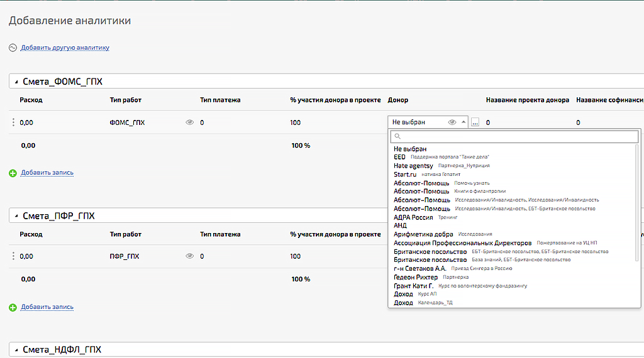Click 'Добавить запись' link under Смета_ПФР_ГПХ
Viewport: 644px width, 358px height.
pos(47,307)
